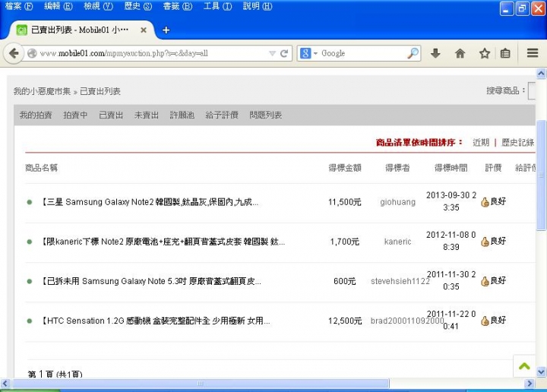Reload the page with the refresh icon
Screen dimensions: 547x392
(x=284, y=53)
